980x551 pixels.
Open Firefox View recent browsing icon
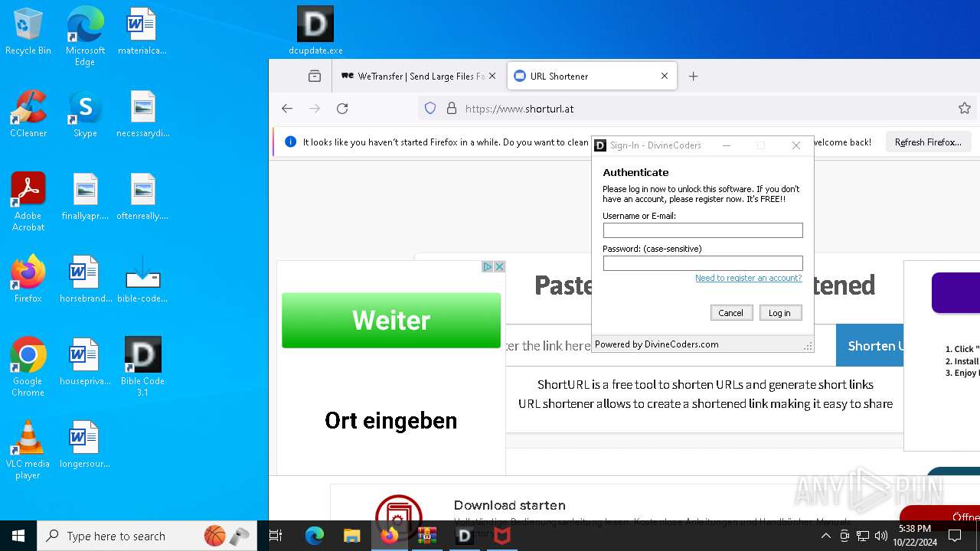(315, 77)
